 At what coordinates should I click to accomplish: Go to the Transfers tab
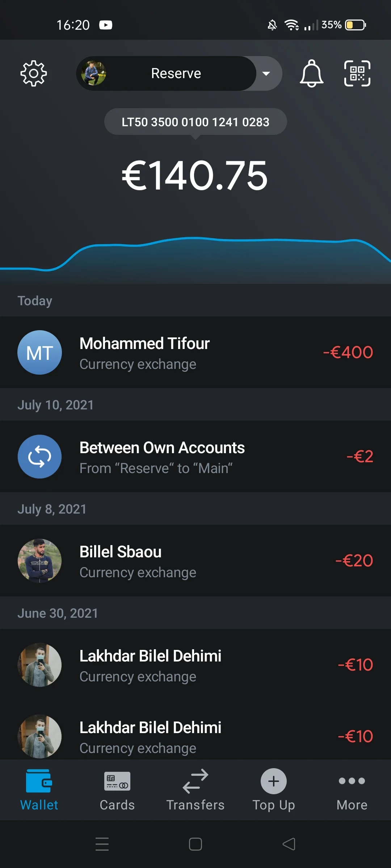coord(195,790)
